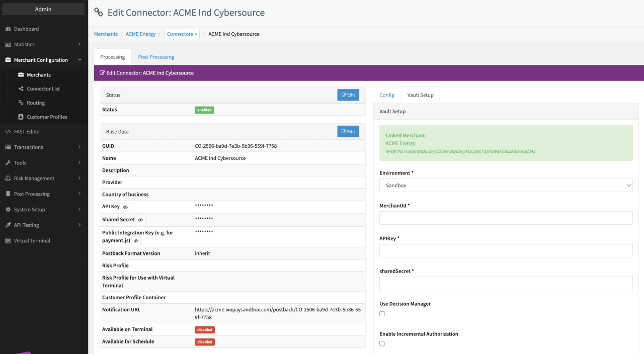Click the FAST Editor code icon
Viewport: 644px width, 354px height.
(8, 132)
